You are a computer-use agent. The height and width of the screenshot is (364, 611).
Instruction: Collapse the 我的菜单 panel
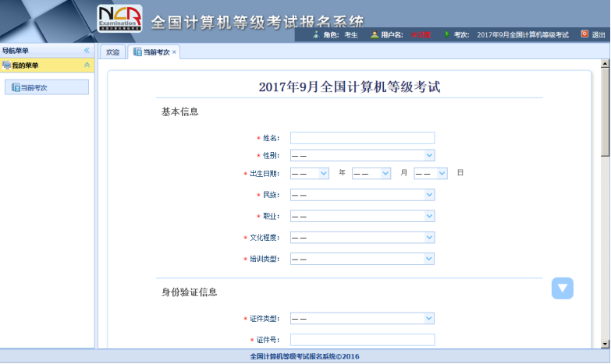click(x=87, y=65)
